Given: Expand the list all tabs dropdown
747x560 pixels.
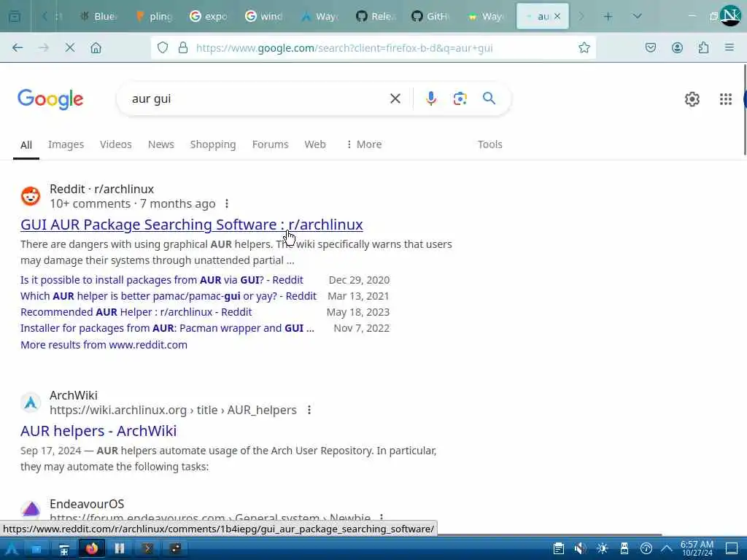Looking at the screenshot, I should tap(637, 16).
